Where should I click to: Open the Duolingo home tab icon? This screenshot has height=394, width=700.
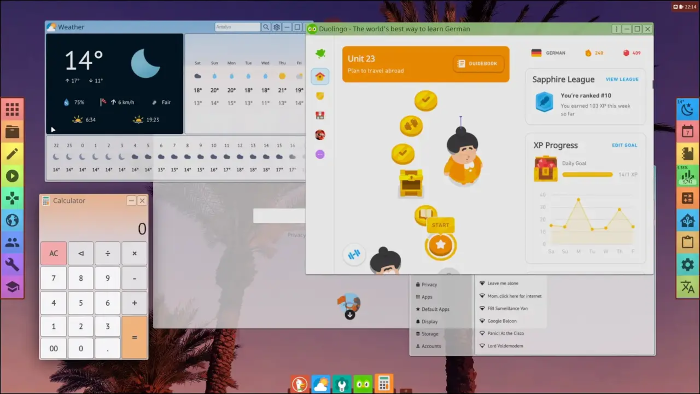coord(320,77)
